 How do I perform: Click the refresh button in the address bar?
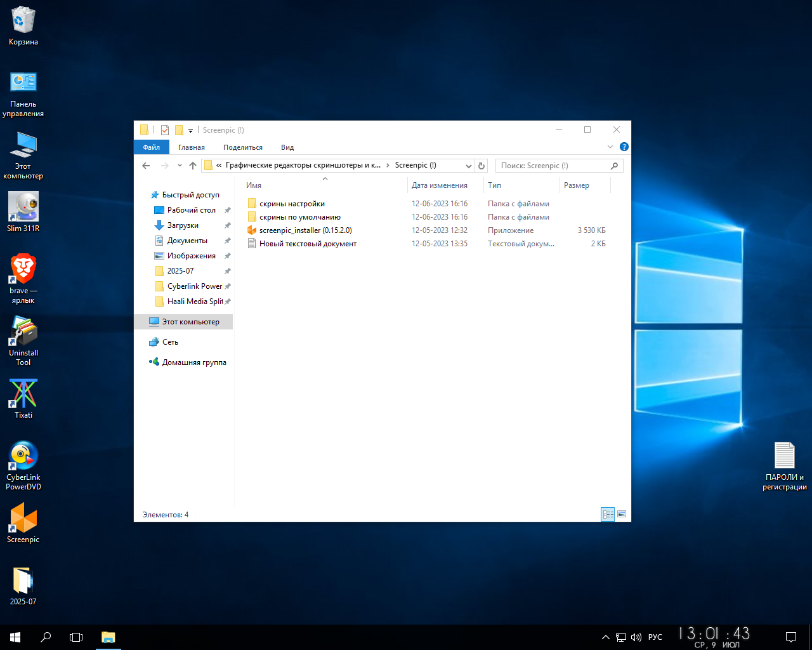click(481, 166)
